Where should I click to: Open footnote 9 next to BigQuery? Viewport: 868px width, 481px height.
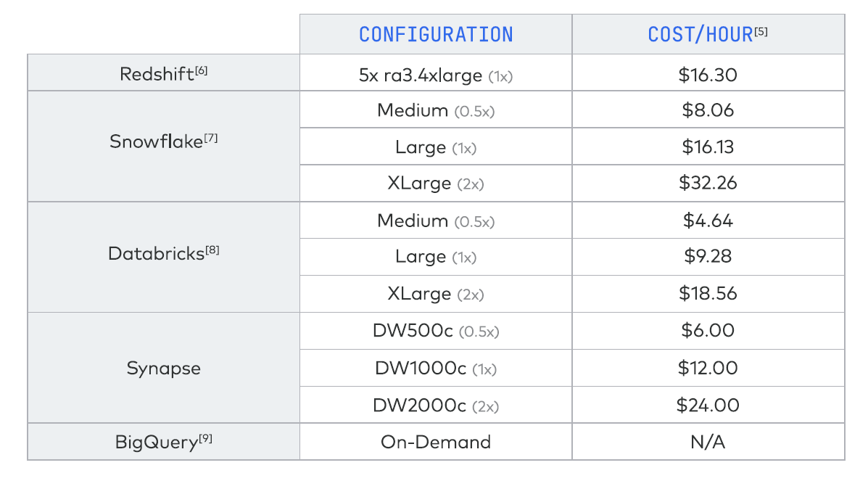205,438
